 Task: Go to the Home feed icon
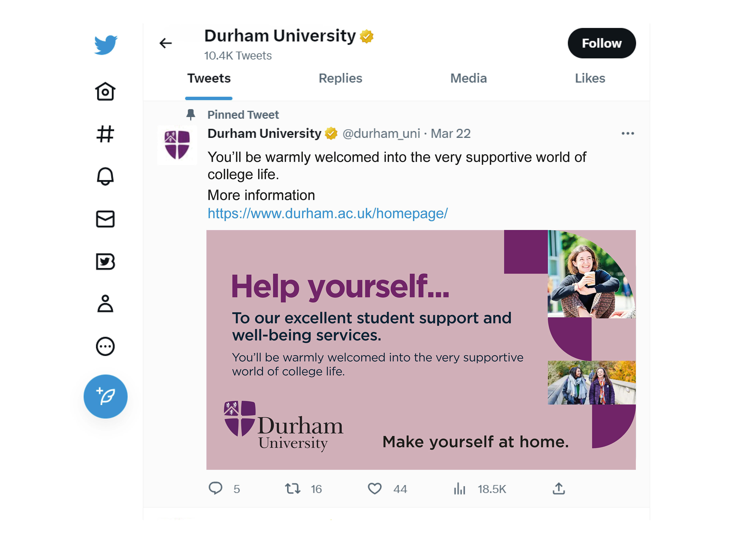coord(105,91)
